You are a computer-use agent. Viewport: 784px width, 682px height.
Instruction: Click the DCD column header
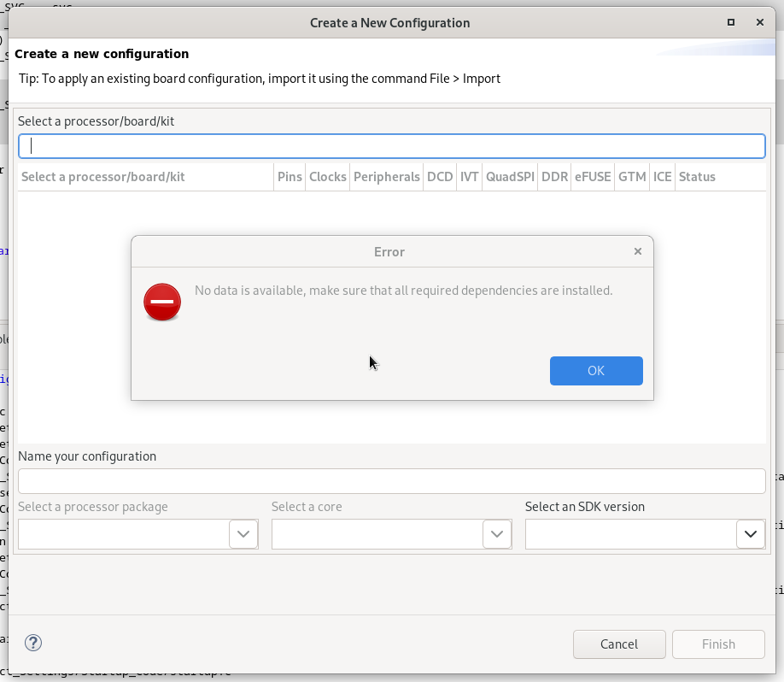coord(440,177)
